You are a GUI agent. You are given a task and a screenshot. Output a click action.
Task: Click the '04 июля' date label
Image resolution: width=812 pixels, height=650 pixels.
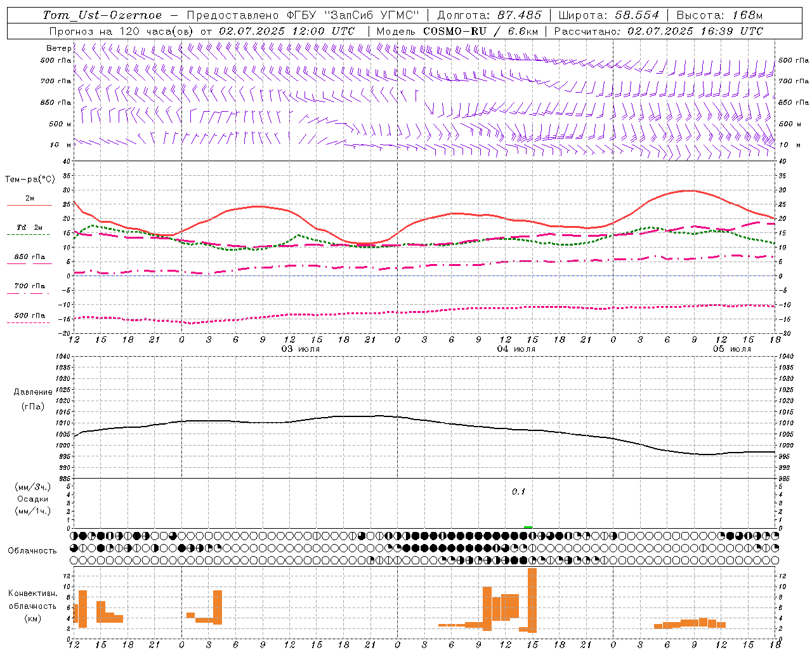tap(516, 349)
